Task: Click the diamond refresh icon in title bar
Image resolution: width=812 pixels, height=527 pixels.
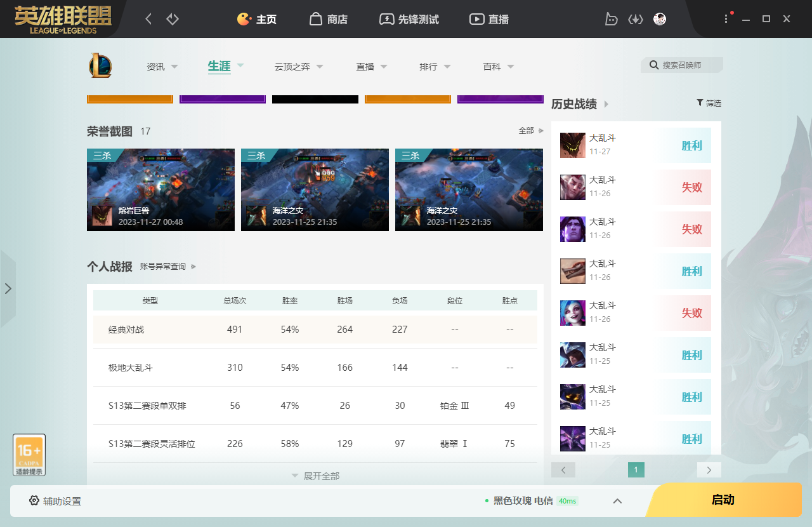Action: (173, 19)
